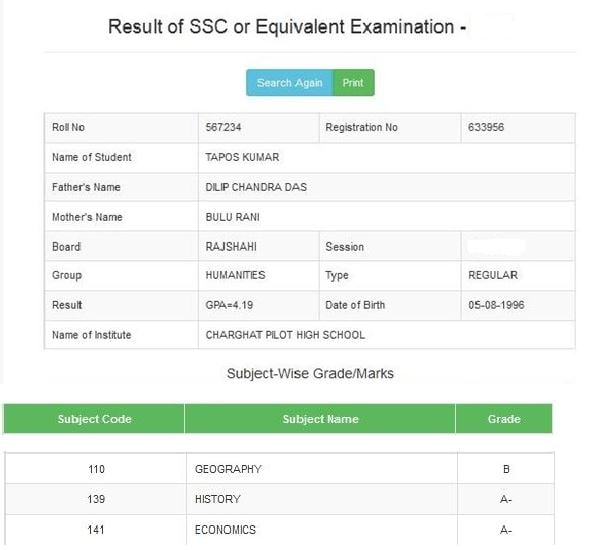Click the Search Again button
The image size is (612, 550).
pyautogui.click(x=289, y=83)
